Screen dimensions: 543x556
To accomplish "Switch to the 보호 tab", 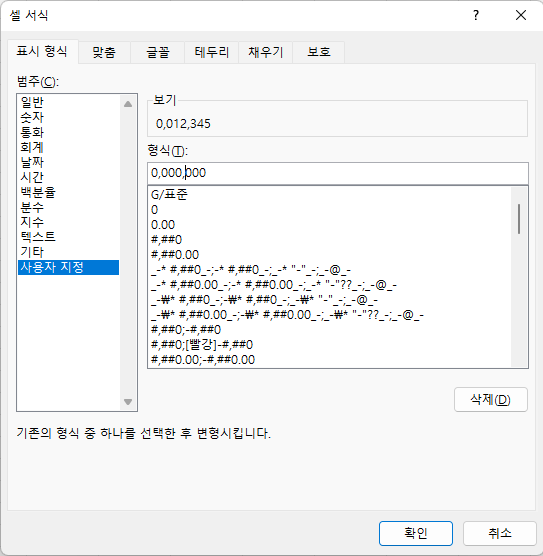I will coord(318,52).
